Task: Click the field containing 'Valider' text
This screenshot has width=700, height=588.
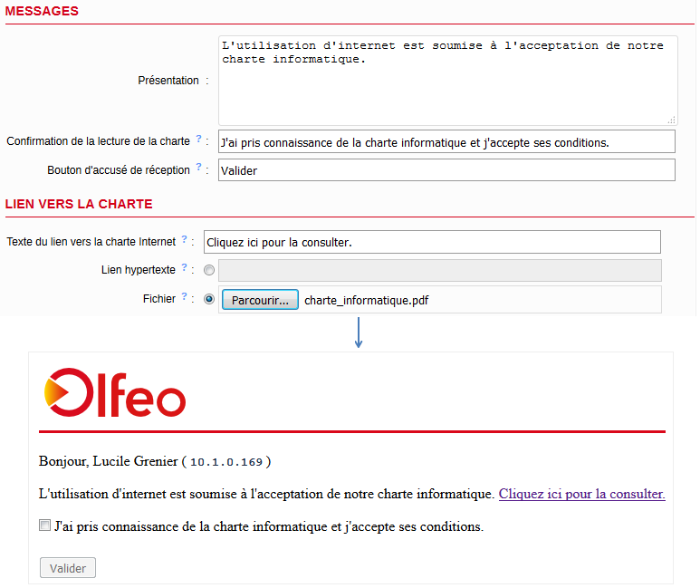Action: 446,170
